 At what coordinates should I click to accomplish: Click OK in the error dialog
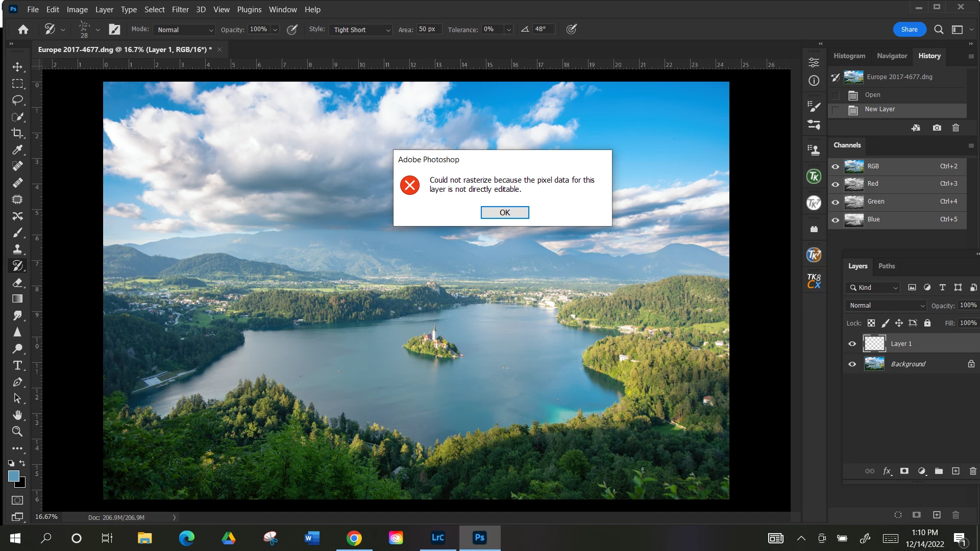(x=504, y=212)
